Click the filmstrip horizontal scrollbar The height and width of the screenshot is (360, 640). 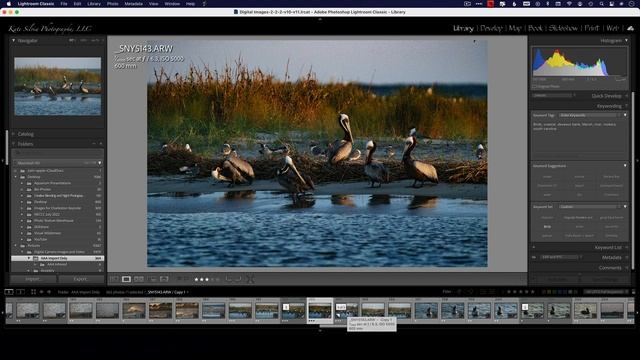[x=333, y=326]
